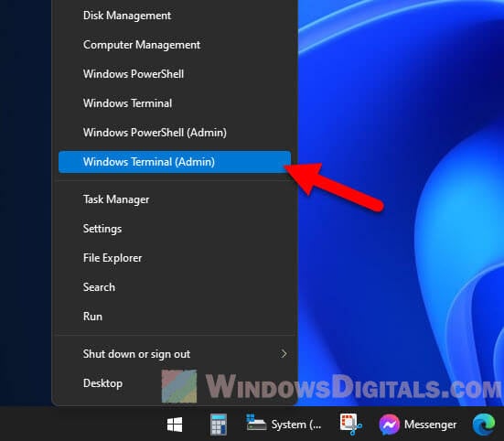Open the Run dialog entry
This screenshot has height=441, width=504.
pyautogui.click(x=175, y=317)
